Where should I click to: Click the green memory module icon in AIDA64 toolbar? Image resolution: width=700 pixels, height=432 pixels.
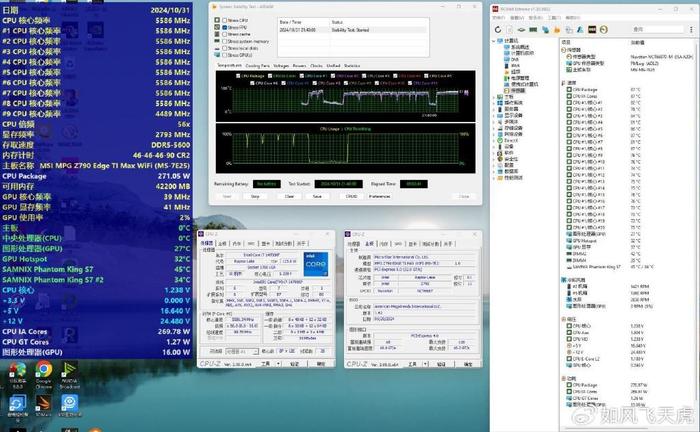pos(533,29)
